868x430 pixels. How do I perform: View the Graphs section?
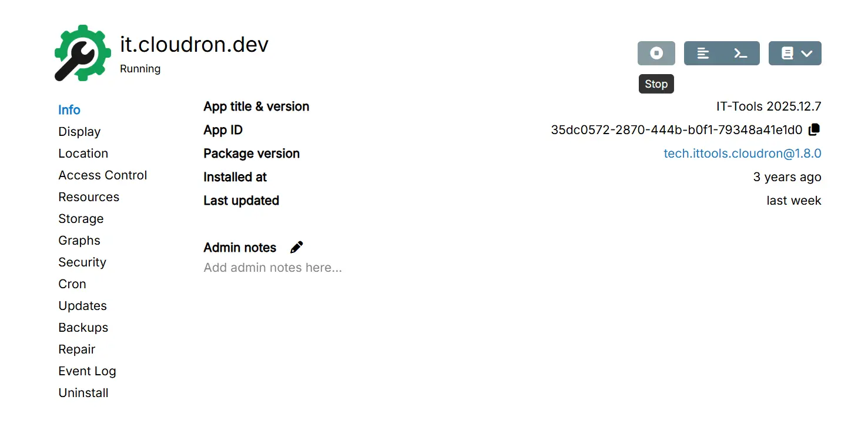[79, 241]
